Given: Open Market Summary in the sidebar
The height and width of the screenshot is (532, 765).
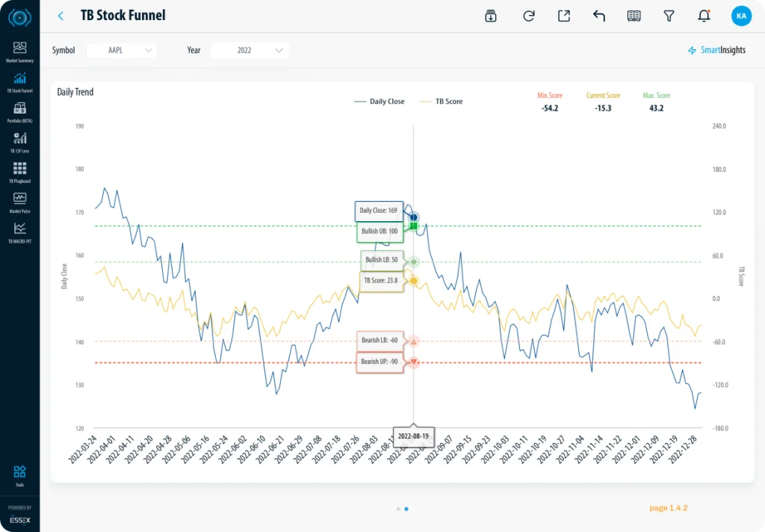Looking at the screenshot, I should [19, 51].
